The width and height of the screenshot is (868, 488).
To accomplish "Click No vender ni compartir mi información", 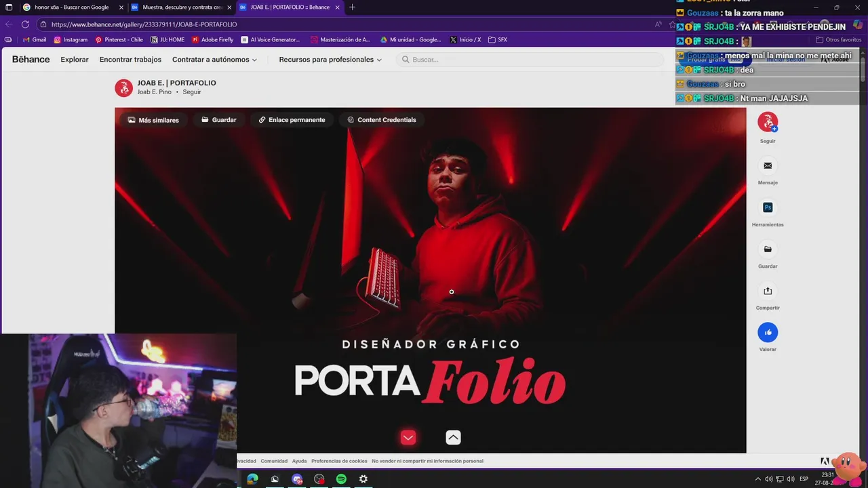I will tap(427, 461).
